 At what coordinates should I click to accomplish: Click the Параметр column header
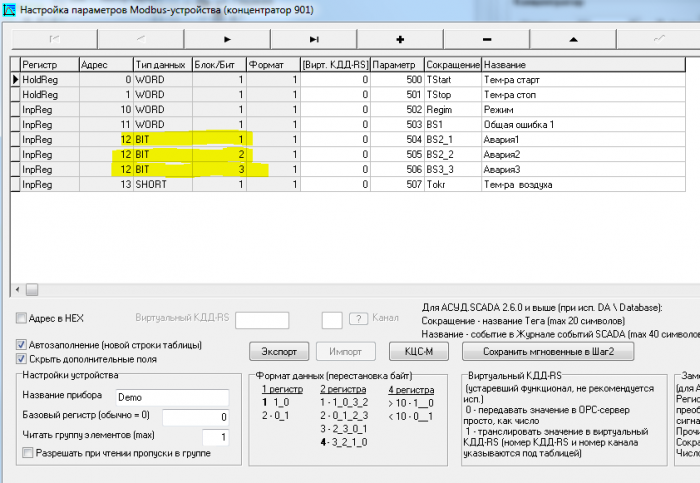pyautogui.click(x=397, y=65)
